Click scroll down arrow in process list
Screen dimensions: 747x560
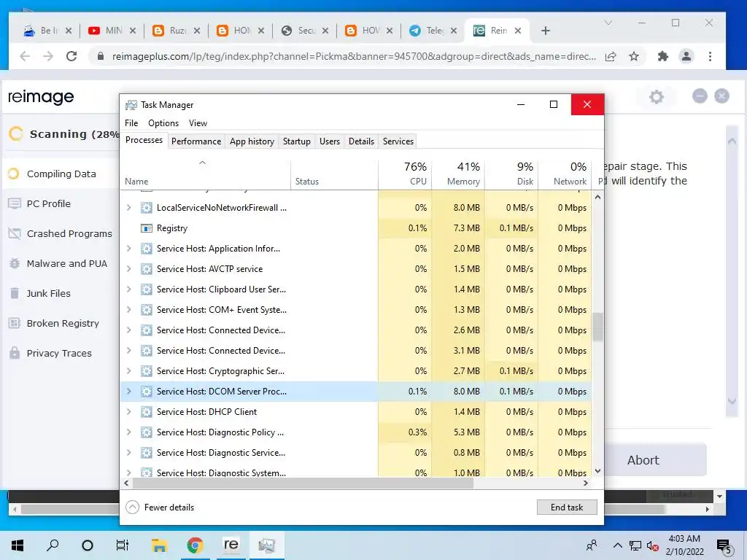pos(597,471)
